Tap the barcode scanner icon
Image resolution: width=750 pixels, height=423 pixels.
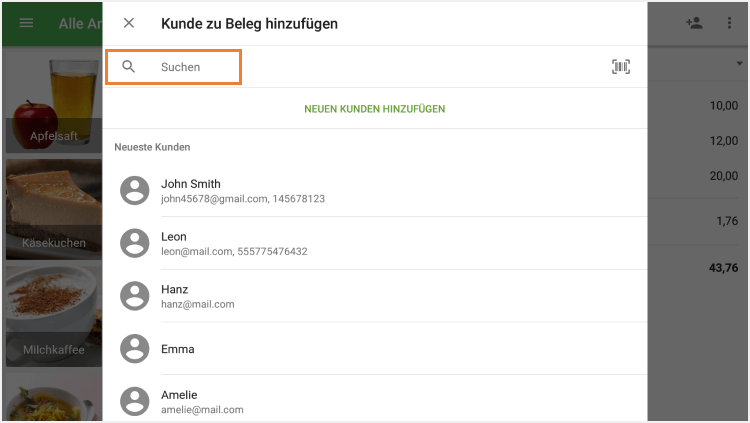tap(621, 67)
